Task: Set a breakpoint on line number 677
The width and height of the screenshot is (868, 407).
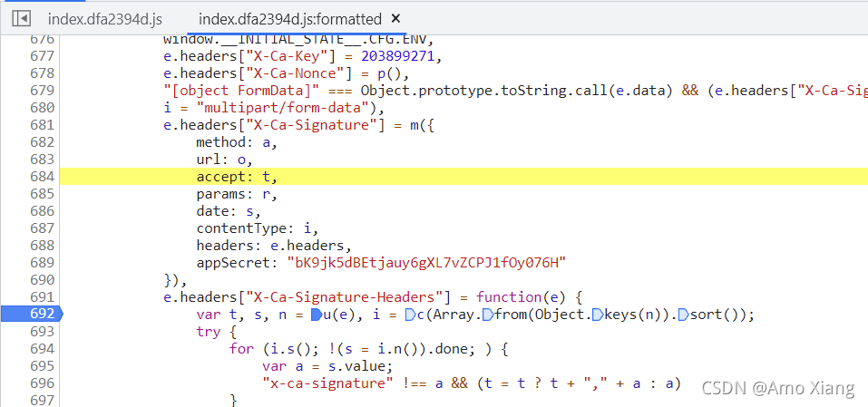Action: tap(43, 56)
